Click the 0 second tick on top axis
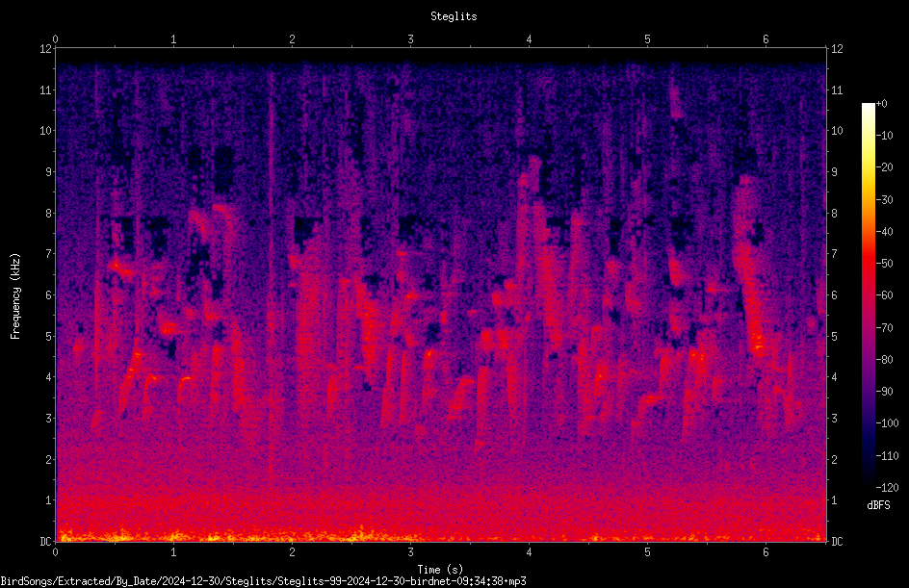Screen dimensions: 909x588 coord(55,38)
